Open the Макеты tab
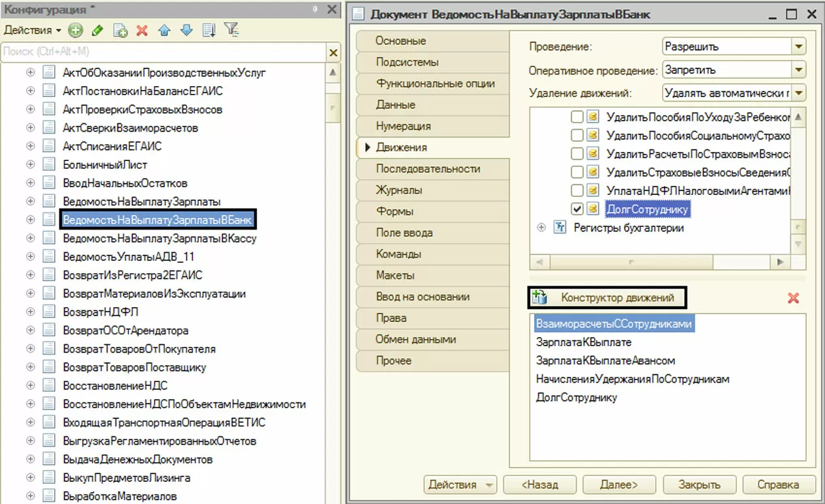The image size is (825, 504). pos(432,275)
